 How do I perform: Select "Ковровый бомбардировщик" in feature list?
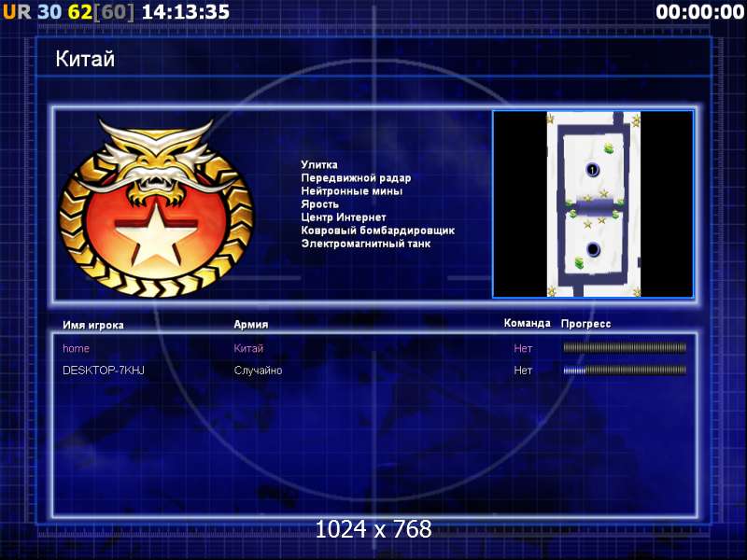pyautogui.click(x=378, y=231)
